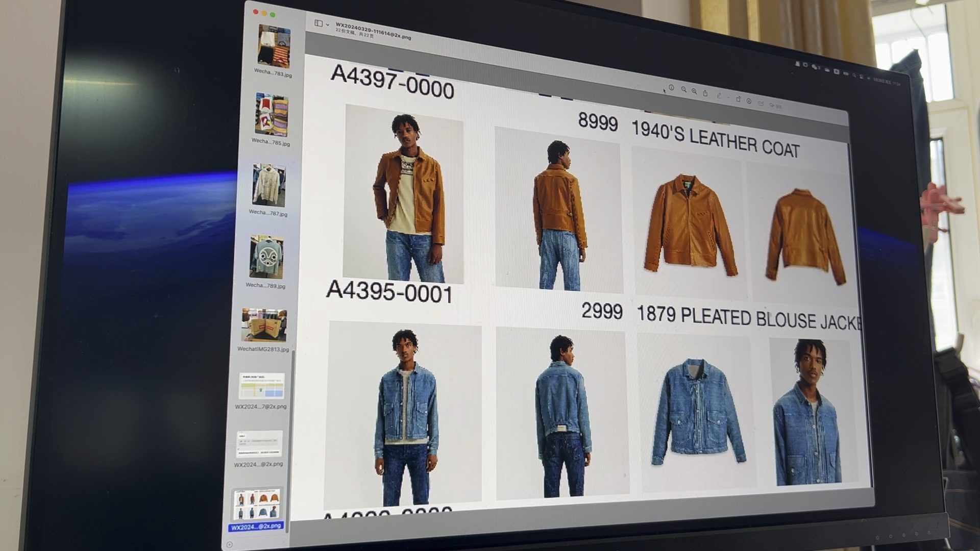
Task: Click the add button at sidebar bottom
Action: click(x=230, y=544)
